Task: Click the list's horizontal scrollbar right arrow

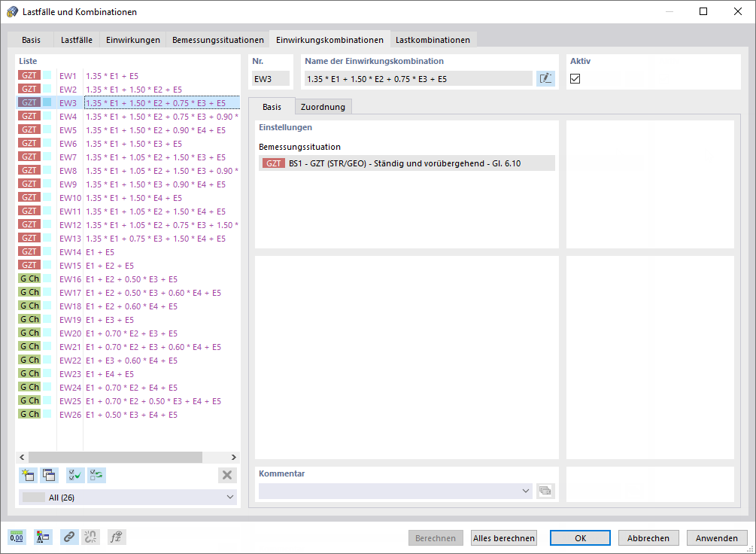Action: click(233, 457)
